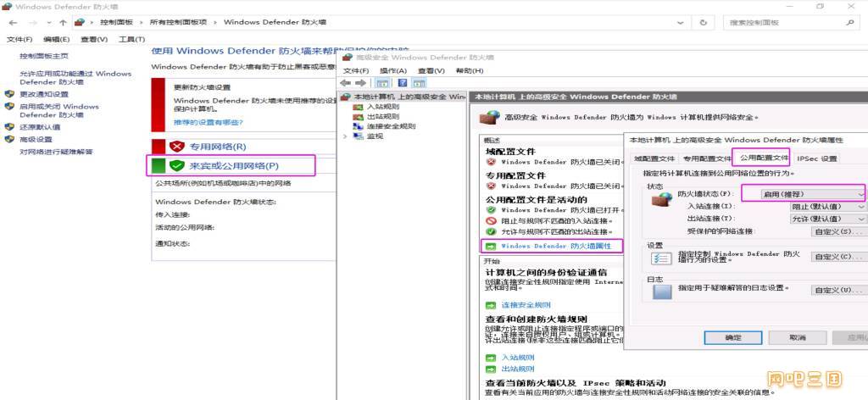Open 控制面板主页 link
The height and width of the screenshot is (400, 868).
tap(44, 56)
